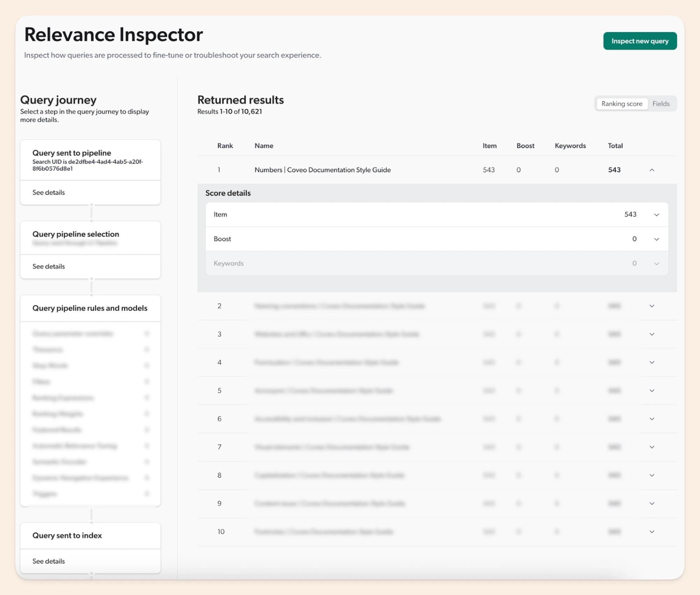Expand the rank 8 result row
The height and width of the screenshot is (595, 700).
pos(652,475)
